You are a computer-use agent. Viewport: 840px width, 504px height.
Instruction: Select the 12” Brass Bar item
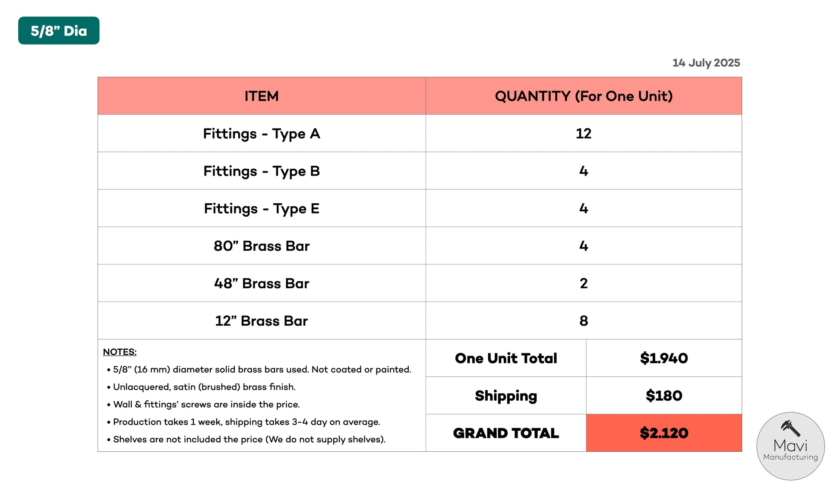pyautogui.click(x=262, y=321)
